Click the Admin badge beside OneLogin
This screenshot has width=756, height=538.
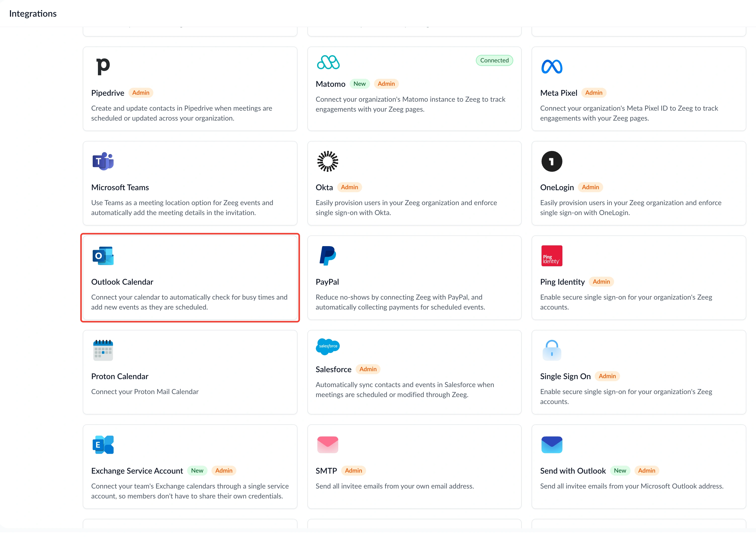pyautogui.click(x=590, y=187)
